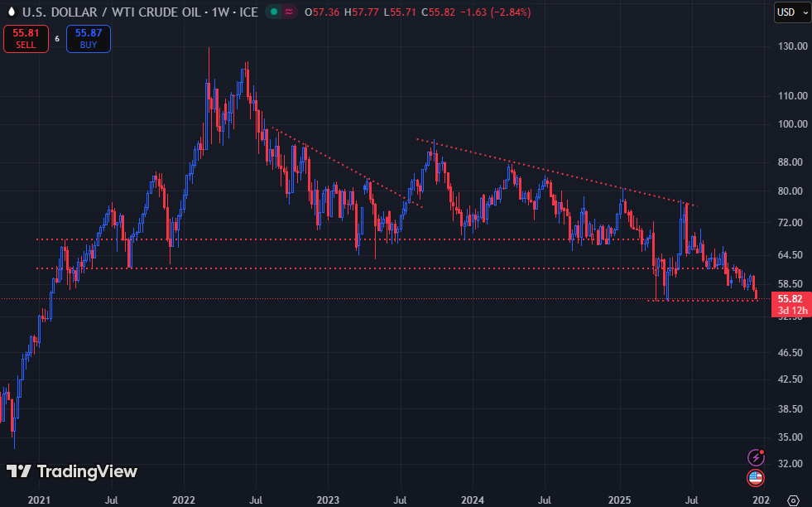Click the 100.00 price axis label
The height and width of the screenshot is (507, 812).
tap(792, 124)
